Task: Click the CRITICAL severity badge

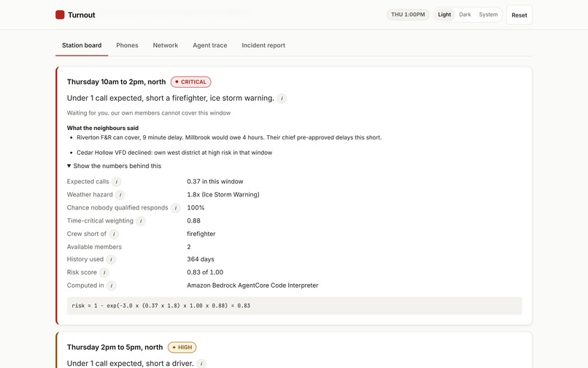Action: pos(191,82)
